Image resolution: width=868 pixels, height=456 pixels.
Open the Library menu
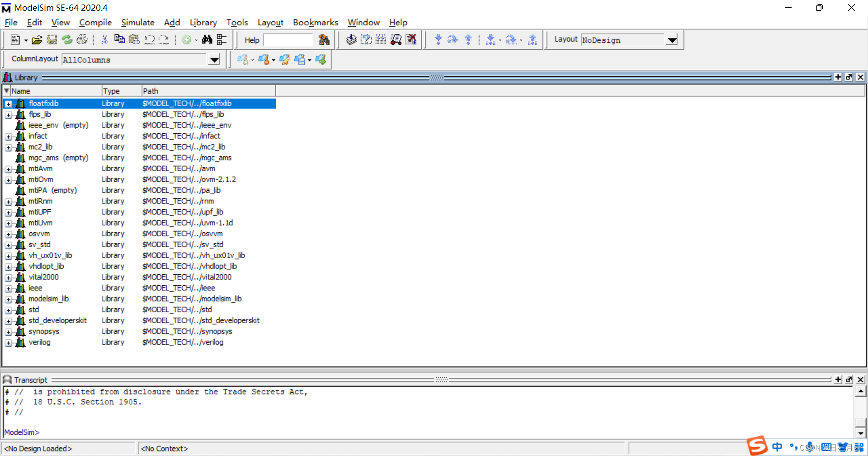[203, 22]
